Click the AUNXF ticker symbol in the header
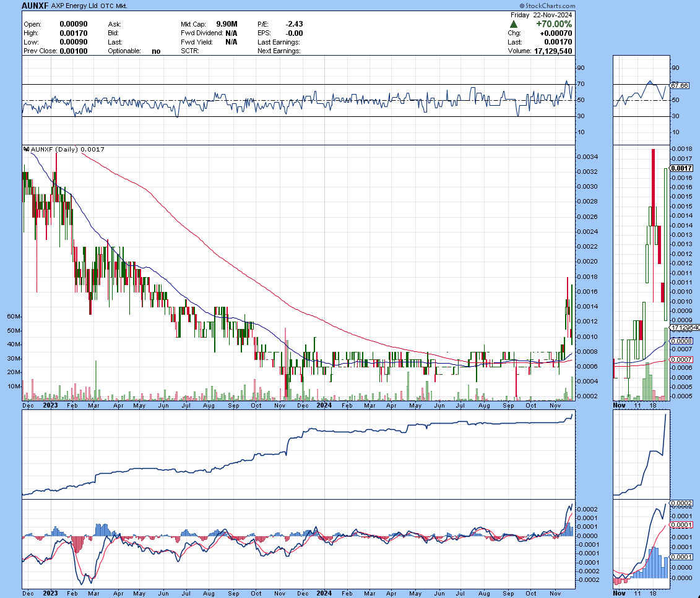 (35, 6)
